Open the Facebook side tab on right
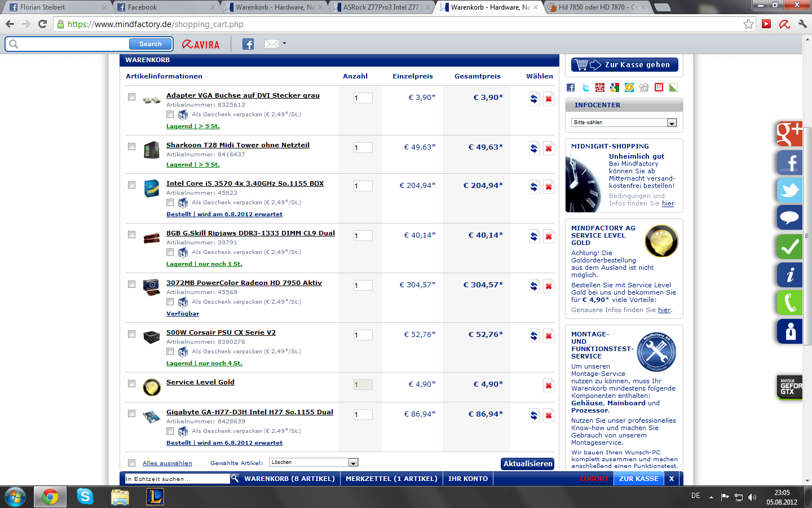Image resolution: width=812 pixels, height=508 pixels. (x=789, y=162)
